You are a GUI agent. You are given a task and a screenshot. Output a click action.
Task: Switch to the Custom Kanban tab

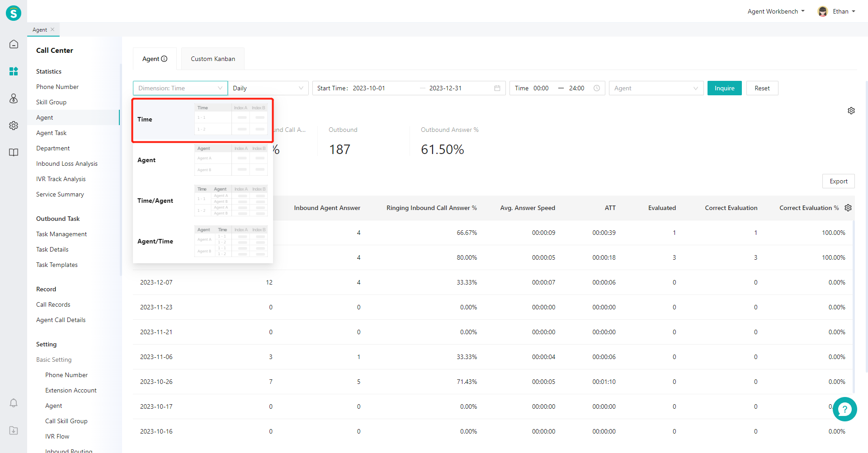click(x=213, y=59)
